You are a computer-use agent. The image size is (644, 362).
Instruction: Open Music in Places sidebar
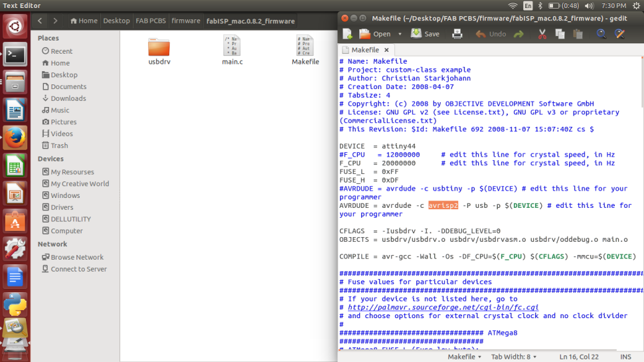[x=56, y=110]
